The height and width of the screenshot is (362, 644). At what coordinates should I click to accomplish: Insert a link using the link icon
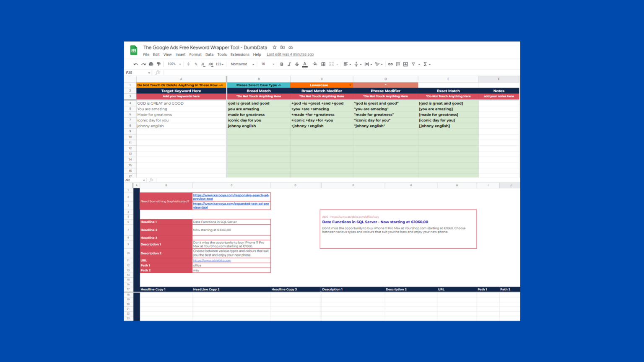click(390, 64)
